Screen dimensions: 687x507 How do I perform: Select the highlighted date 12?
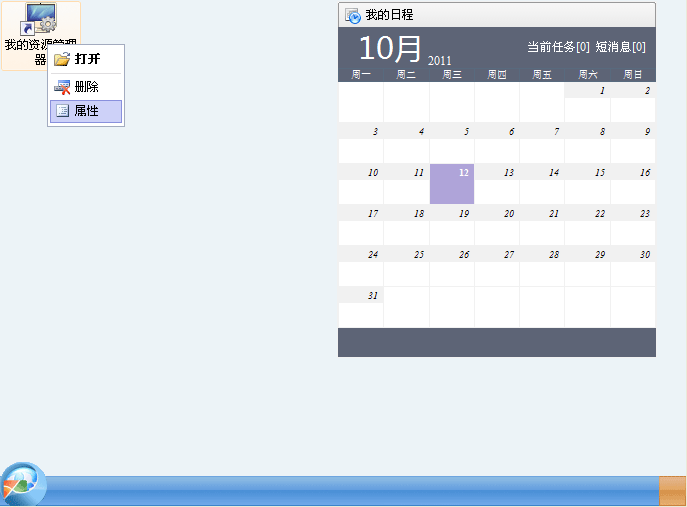tap(452, 184)
